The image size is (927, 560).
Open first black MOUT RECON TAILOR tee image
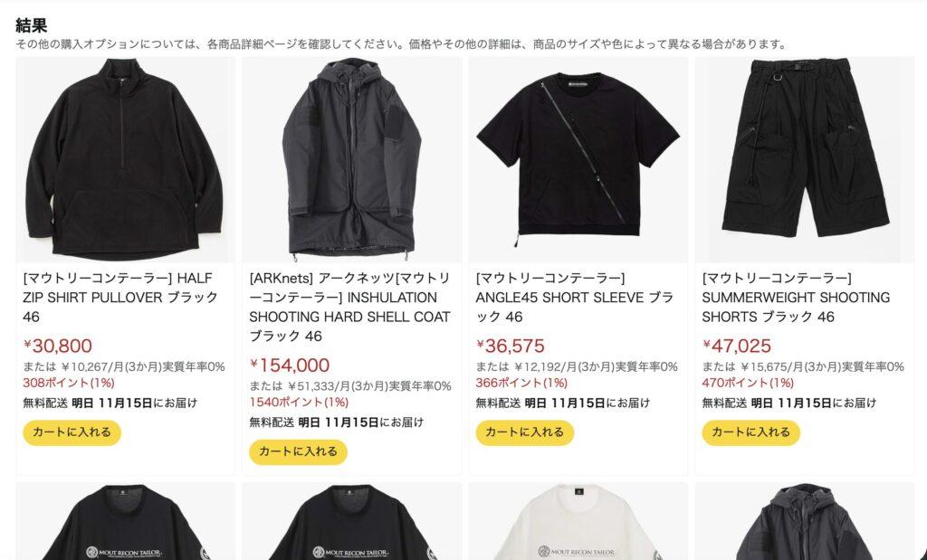(125, 522)
